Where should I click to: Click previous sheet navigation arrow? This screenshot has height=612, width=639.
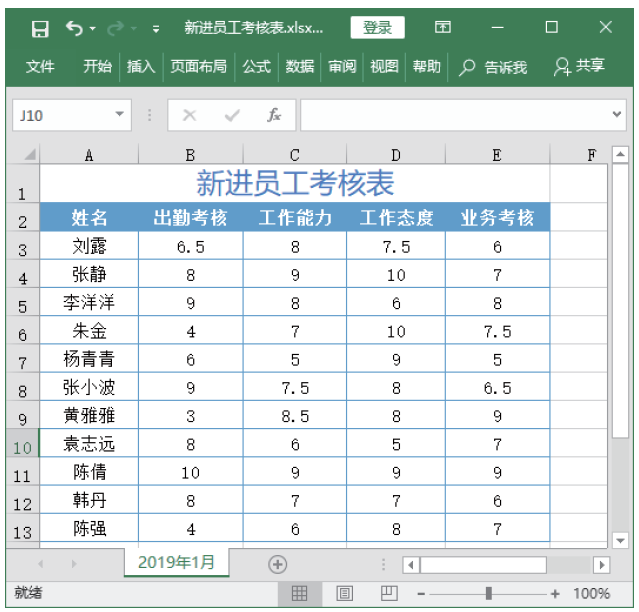pyautogui.click(x=40, y=564)
